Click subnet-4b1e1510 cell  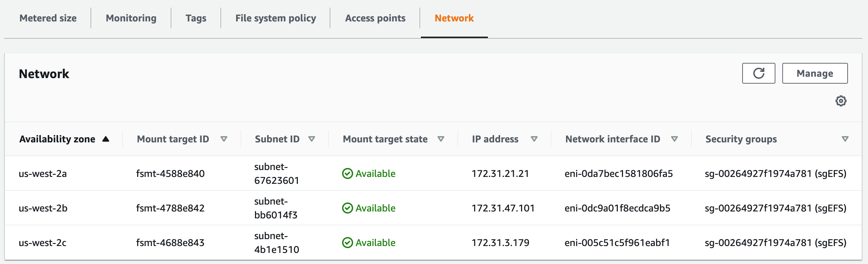277,243
